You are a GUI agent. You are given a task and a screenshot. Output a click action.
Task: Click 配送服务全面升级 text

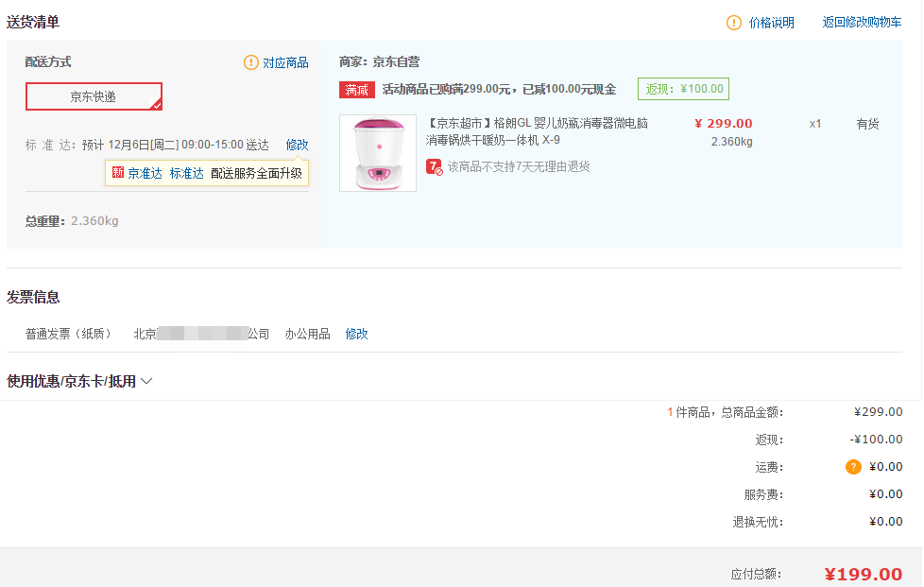pyautogui.click(x=256, y=173)
